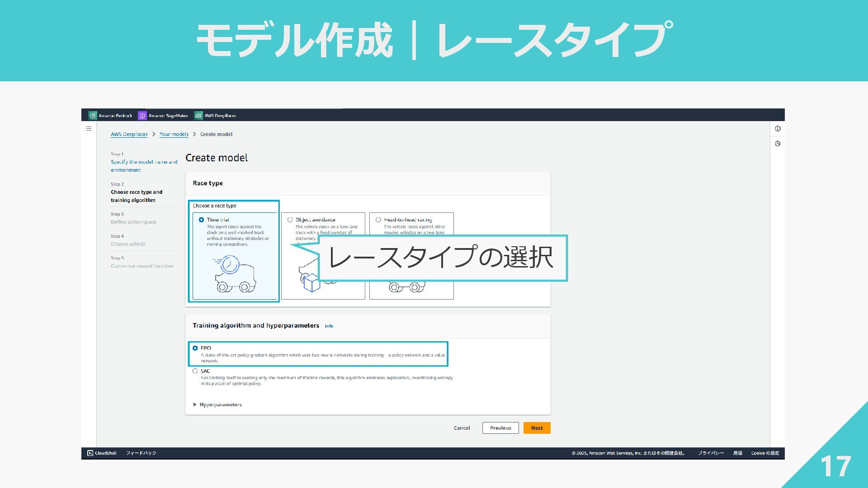Select the Time trial radio button

pos(201,220)
